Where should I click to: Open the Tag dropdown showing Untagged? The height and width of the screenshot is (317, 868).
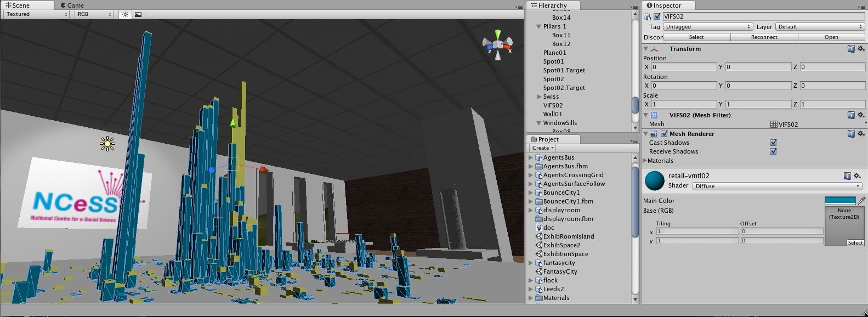708,26
